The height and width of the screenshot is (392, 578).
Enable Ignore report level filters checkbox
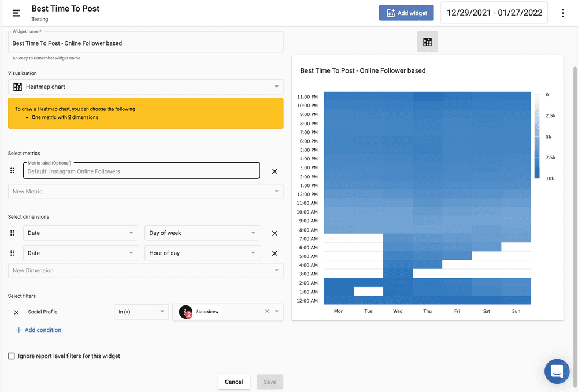(x=12, y=356)
